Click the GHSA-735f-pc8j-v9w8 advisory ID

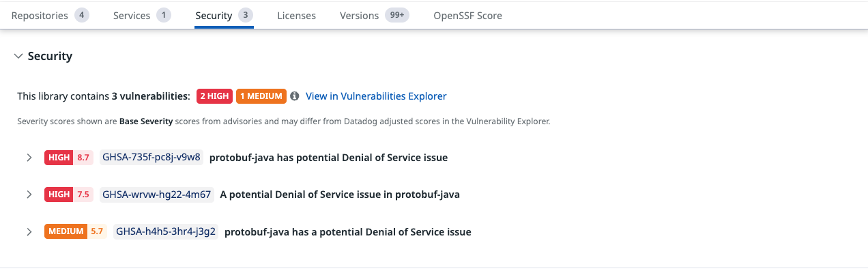point(151,158)
